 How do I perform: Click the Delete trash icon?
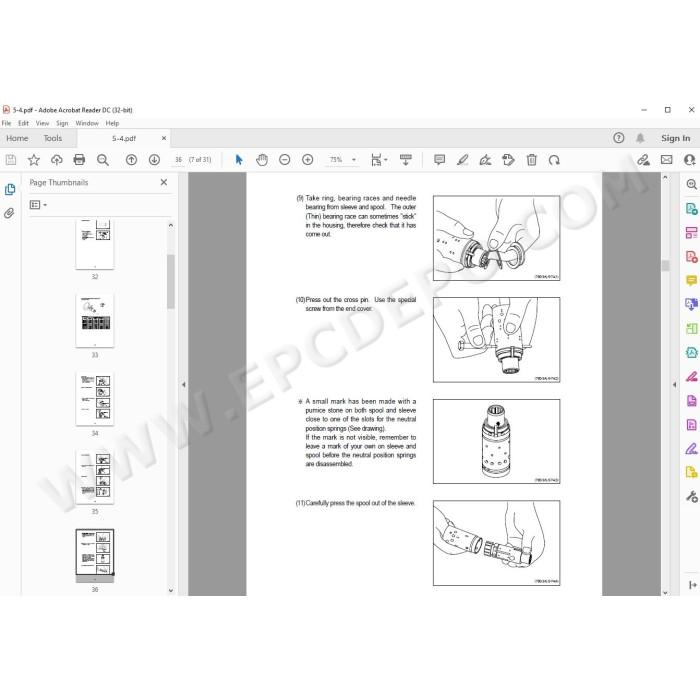click(532, 160)
